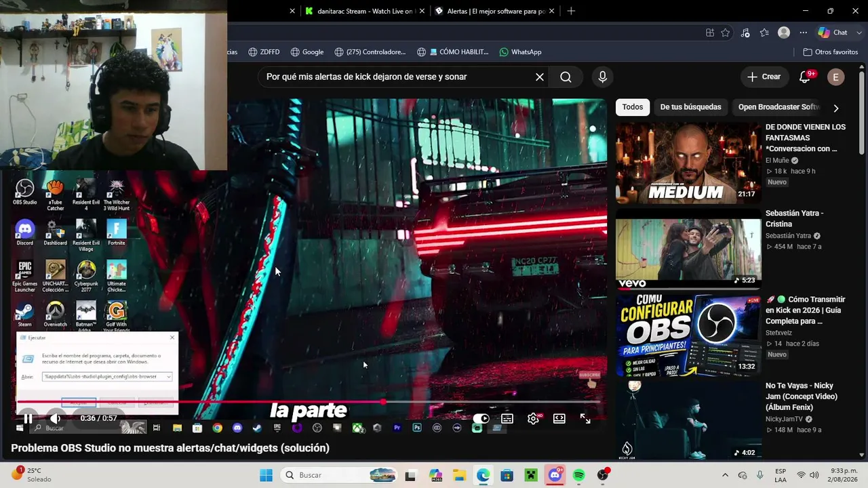Seek on the red video progress bar
868x488 pixels.
[312, 402]
